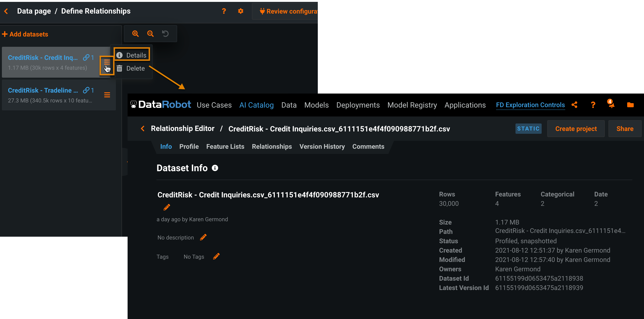The width and height of the screenshot is (644, 319).
Task: Click the Create project button
Action: 576,129
